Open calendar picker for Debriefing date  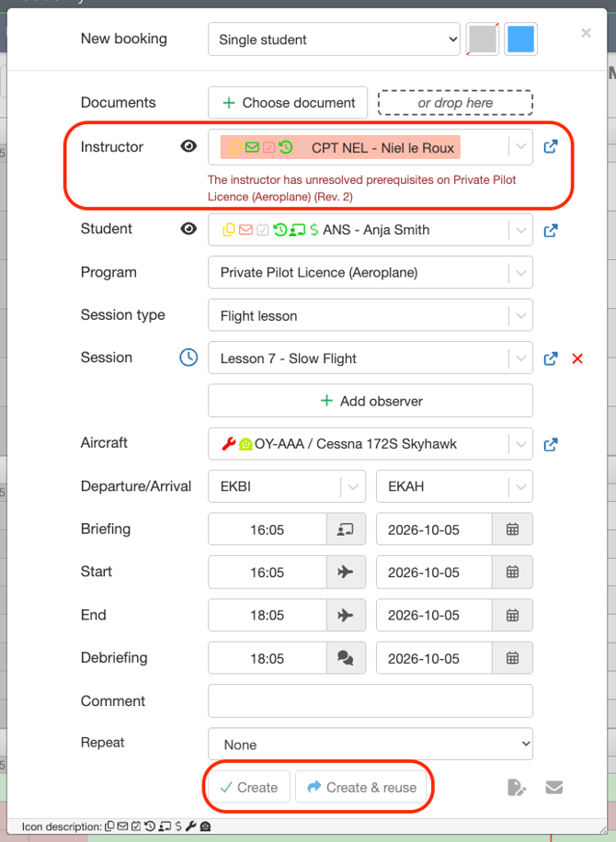[512, 658]
